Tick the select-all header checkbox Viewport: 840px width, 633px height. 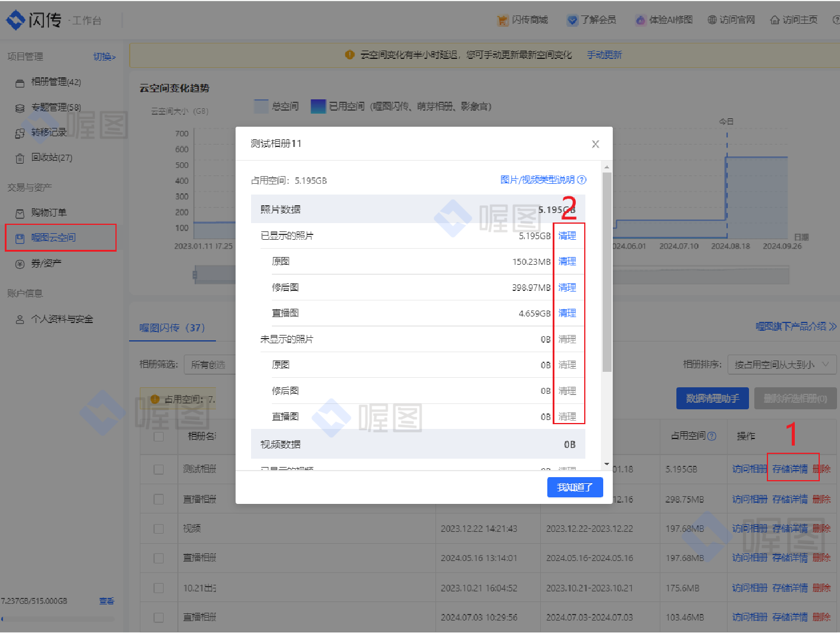(x=158, y=436)
